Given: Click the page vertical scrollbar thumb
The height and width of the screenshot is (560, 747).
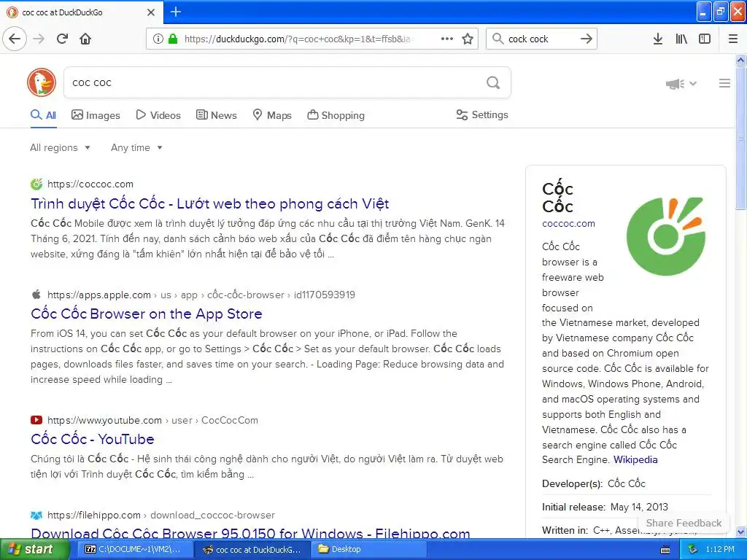Looking at the screenshot, I should pos(741,138).
